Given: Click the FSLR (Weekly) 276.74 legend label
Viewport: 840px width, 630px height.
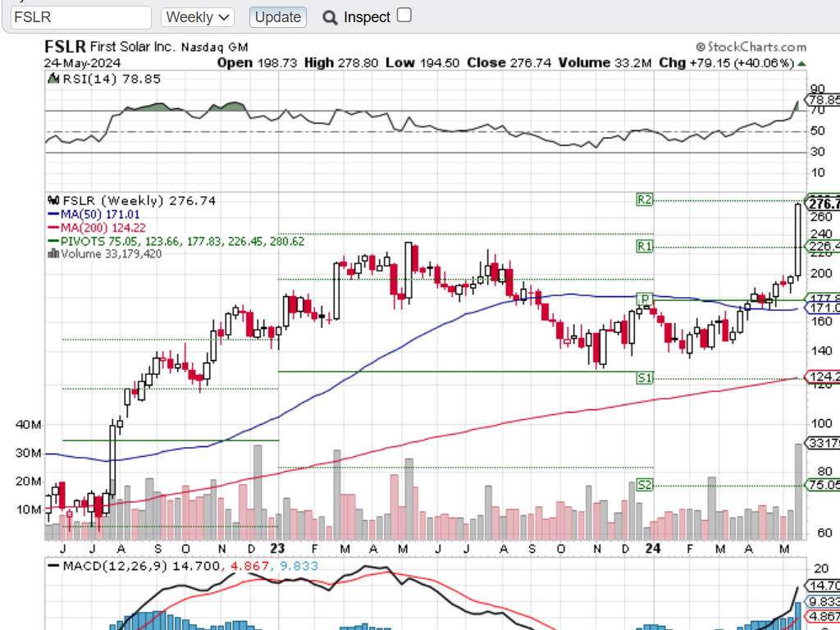Looking at the screenshot, I should coord(139,201).
